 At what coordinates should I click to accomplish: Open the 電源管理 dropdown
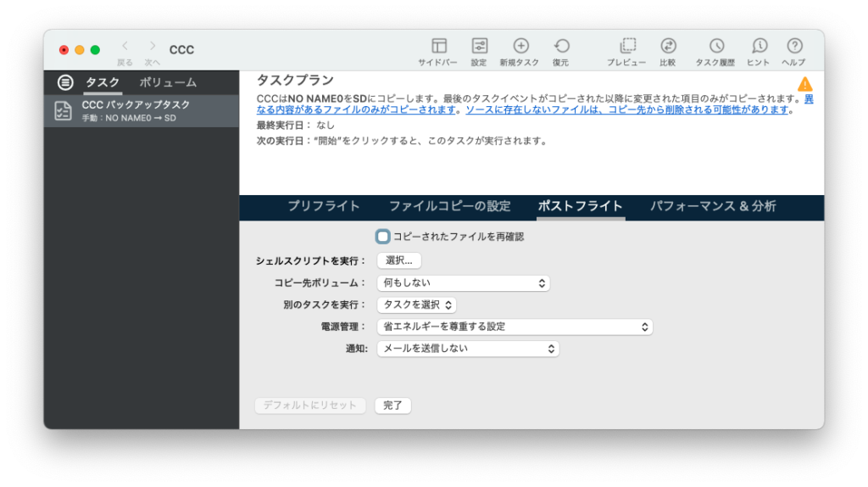(515, 327)
